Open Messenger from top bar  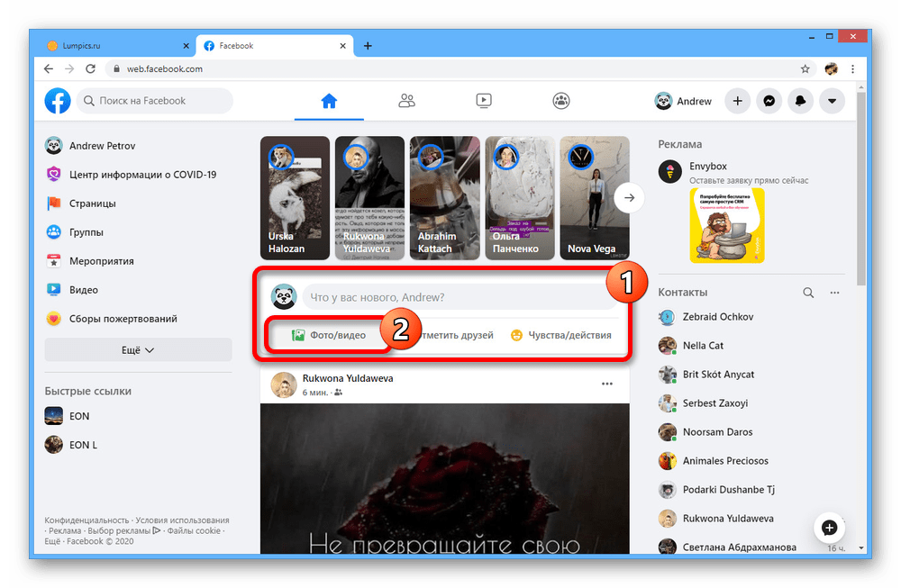(x=769, y=102)
